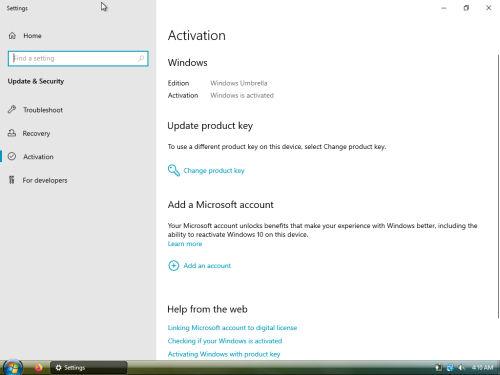Click inside the Find a setting field
The width and height of the screenshot is (500, 375).
(78, 59)
